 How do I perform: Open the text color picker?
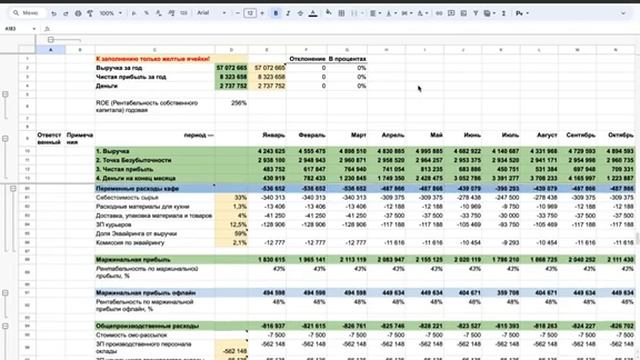click(x=313, y=13)
